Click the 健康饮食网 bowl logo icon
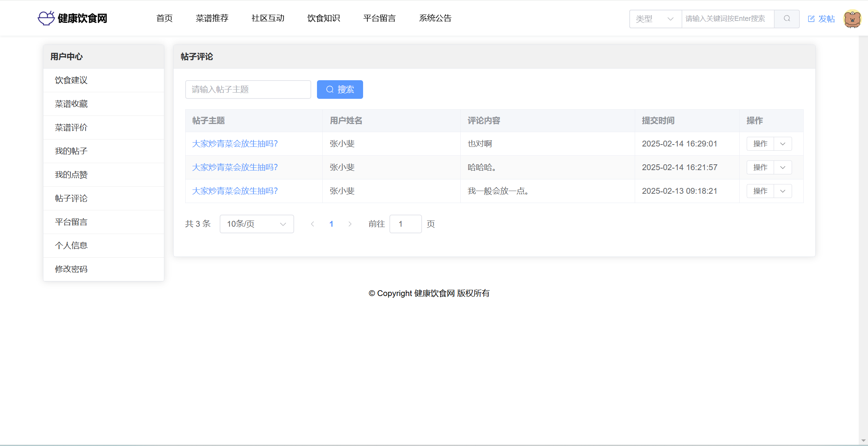Image resolution: width=868 pixels, height=446 pixels. [x=46, y=18]
